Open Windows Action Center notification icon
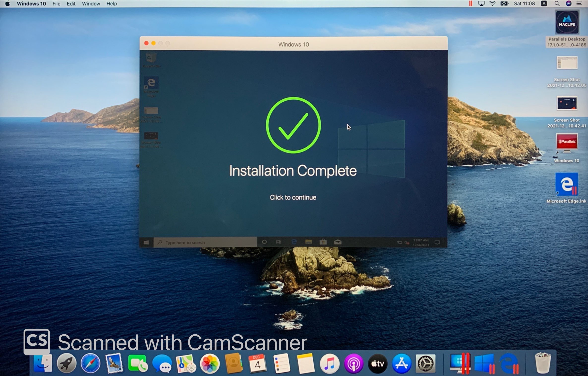This screenshot has height=376, width=588. coord(437,243)
